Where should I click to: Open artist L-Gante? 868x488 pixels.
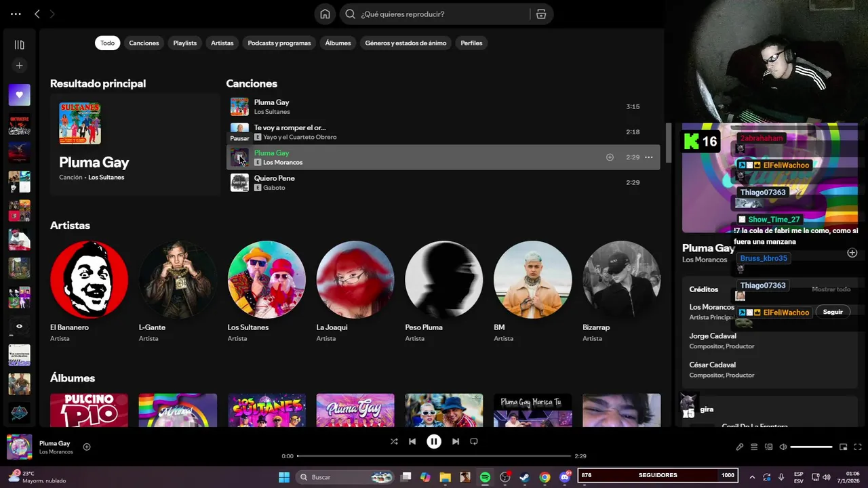coord(178,279)
